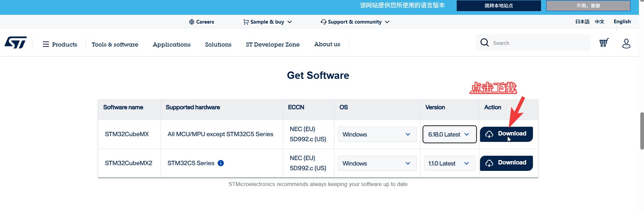Download STM32CubeMX2 1.1.0

506,163
